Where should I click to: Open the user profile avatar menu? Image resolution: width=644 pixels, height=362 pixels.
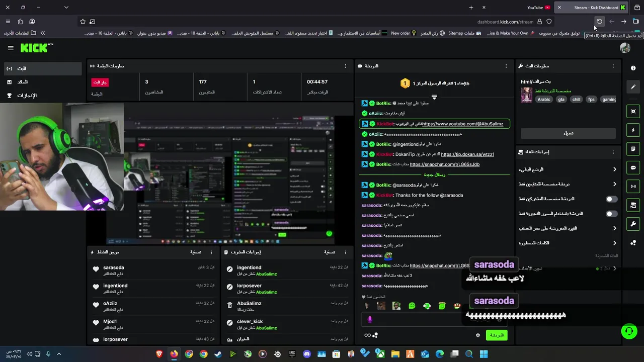click(x=625, y=48)
